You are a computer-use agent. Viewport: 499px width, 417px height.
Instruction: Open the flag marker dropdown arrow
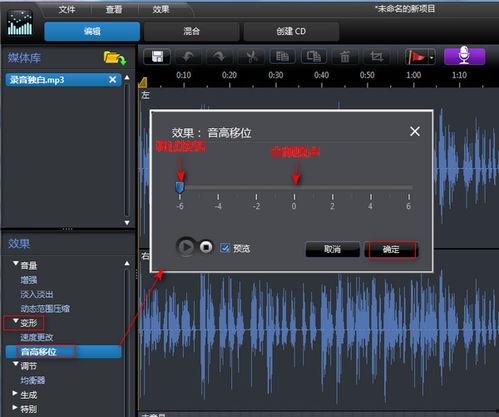point(432,57)
